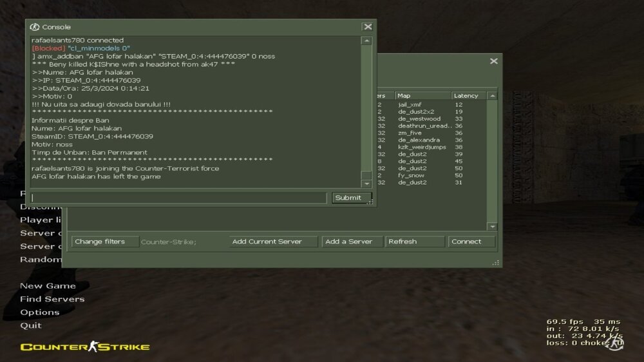Click the Console command input field

click(178, 198)
